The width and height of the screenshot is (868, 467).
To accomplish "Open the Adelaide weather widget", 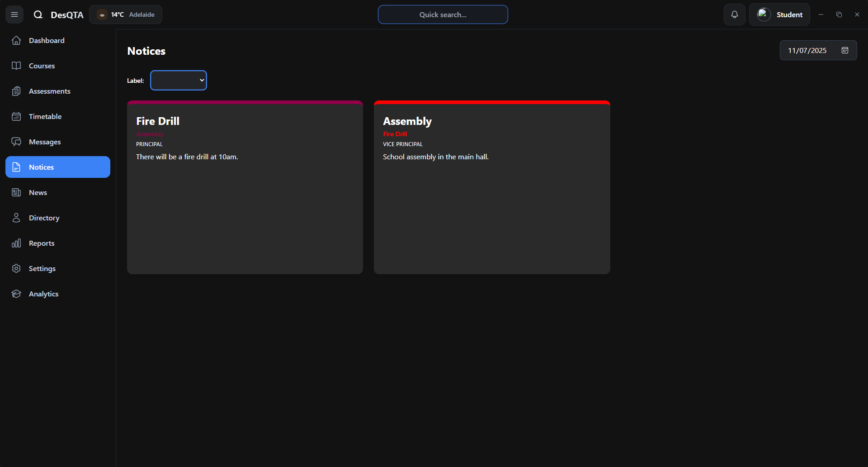I will (126, 14).
